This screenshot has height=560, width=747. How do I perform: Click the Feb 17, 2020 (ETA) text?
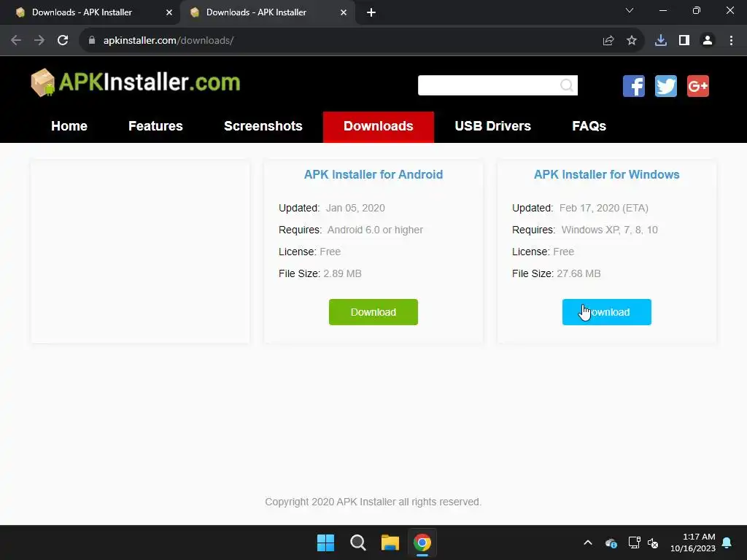pyautogui.click(x=603, y=208)
